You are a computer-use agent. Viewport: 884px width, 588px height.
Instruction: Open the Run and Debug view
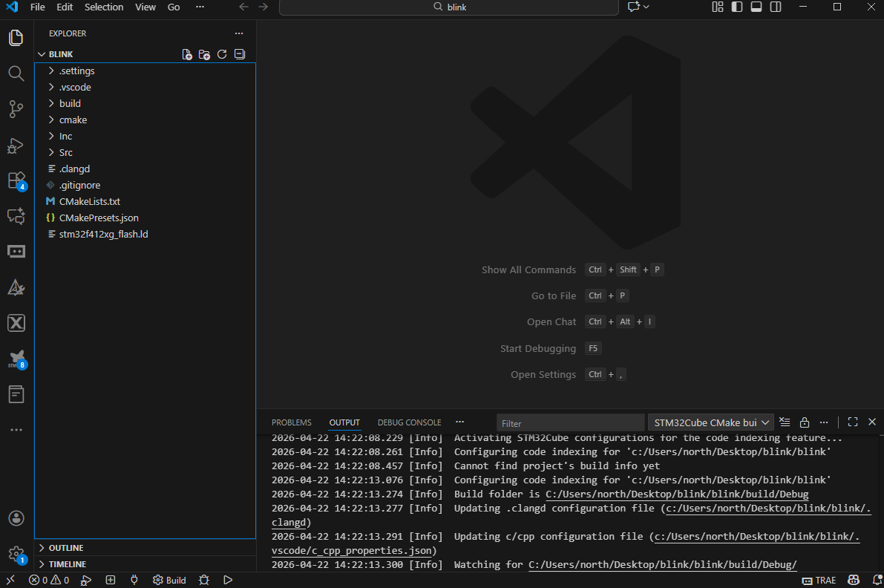[x=16, y=145]
